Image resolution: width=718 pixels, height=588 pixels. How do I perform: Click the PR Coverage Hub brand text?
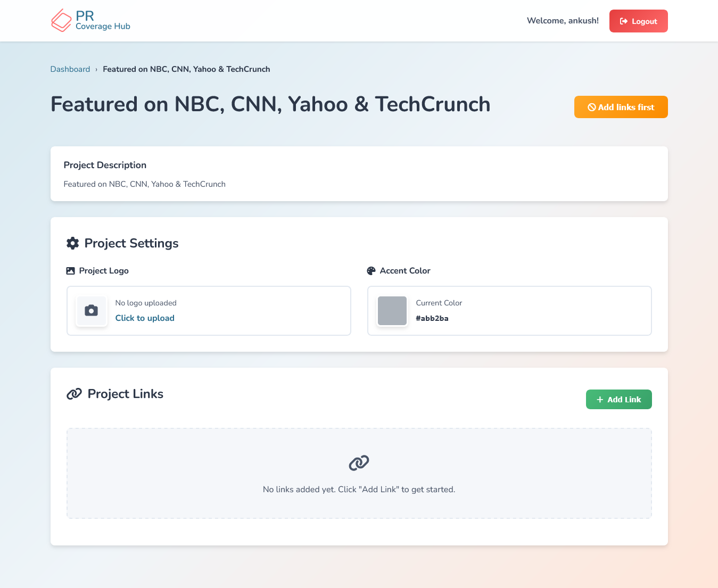(103, 21)
